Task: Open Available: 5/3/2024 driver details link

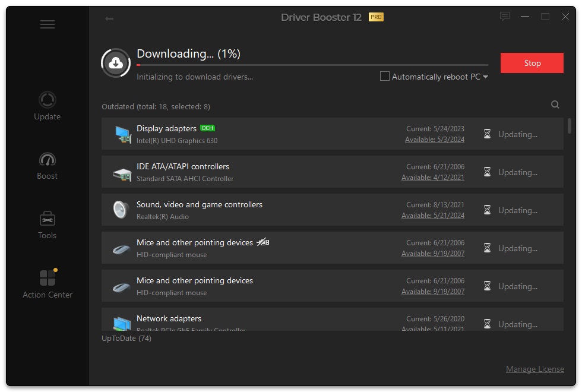Action: pyautogui.click(x=435, y=140)
